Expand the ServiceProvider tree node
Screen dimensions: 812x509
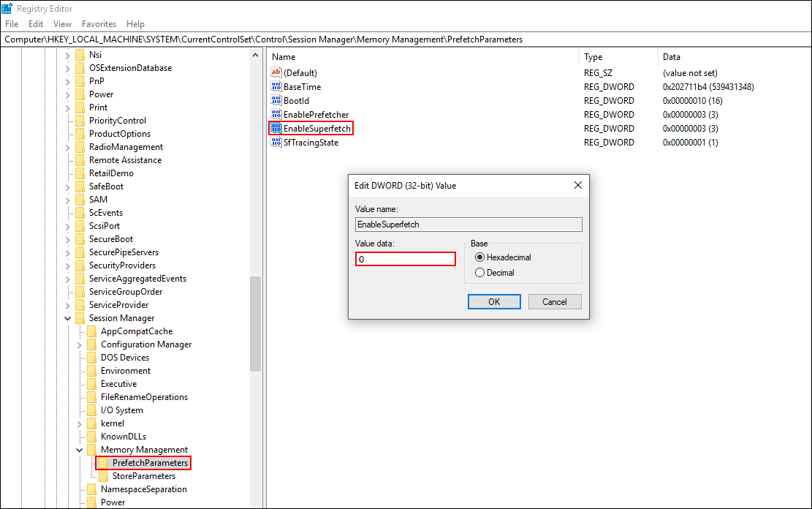click(68, 305)
